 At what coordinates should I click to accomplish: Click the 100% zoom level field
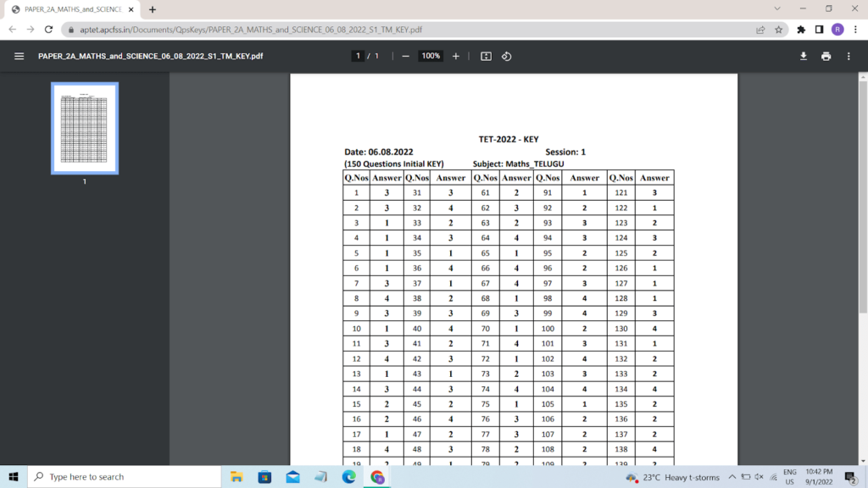click(x=431, y=56)
